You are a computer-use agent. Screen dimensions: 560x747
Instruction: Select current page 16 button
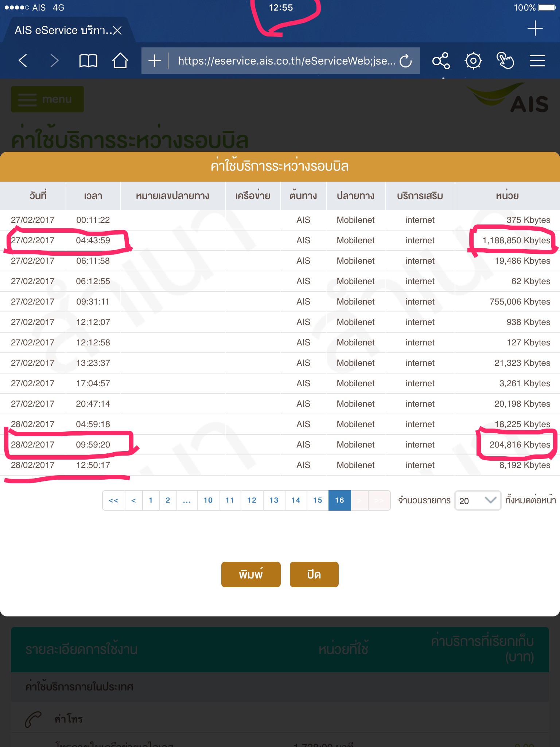point(339,500)
